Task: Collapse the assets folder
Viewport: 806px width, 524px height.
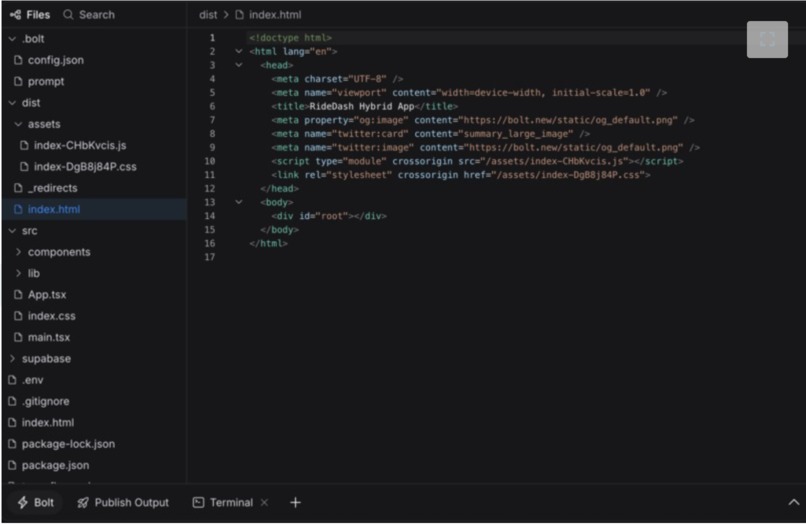Action: click(19, 124)
